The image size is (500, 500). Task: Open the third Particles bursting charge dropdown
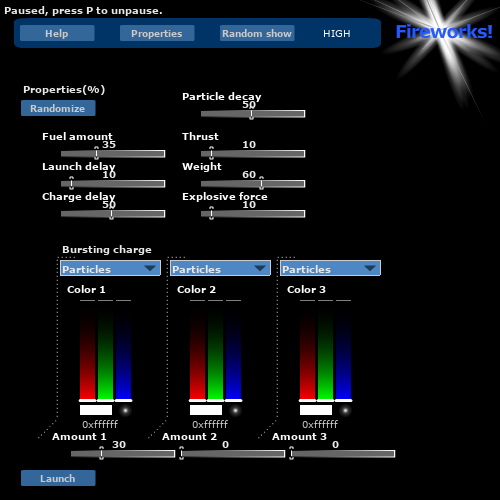click(330, 268)
